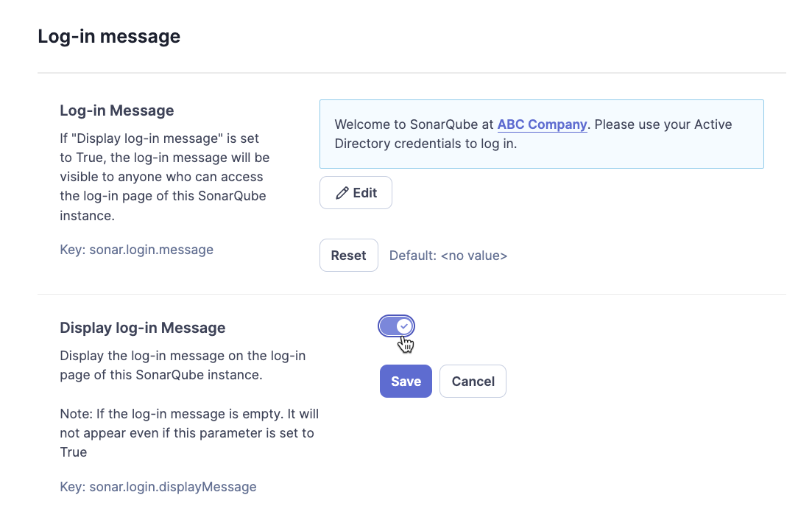This screenshot has height=520, width=812.
Task: Reset the log-in message to default
Action: coord(348,255)
